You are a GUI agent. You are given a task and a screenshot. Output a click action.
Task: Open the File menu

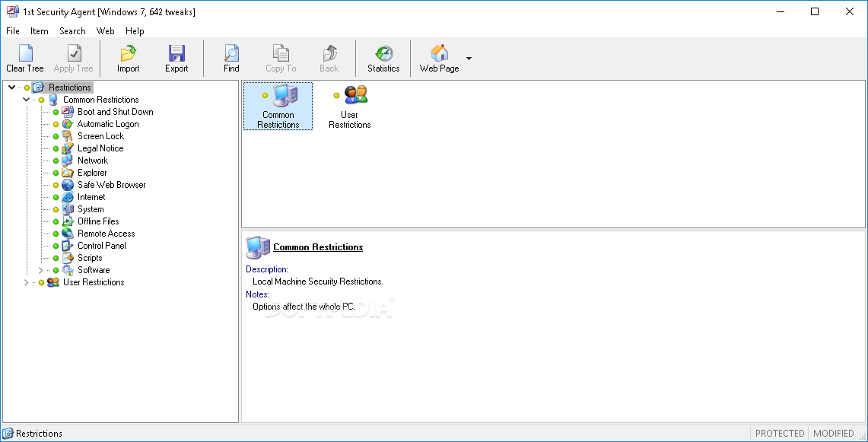13,31
